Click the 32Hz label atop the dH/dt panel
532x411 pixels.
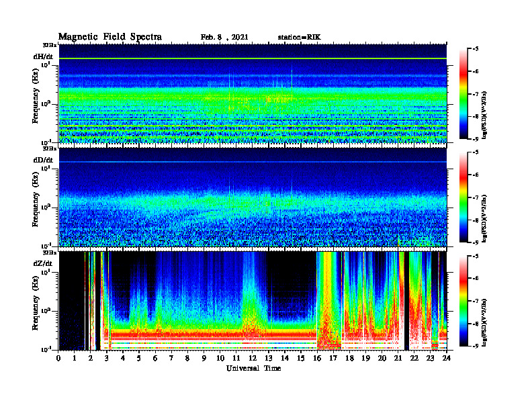point(50,45)
